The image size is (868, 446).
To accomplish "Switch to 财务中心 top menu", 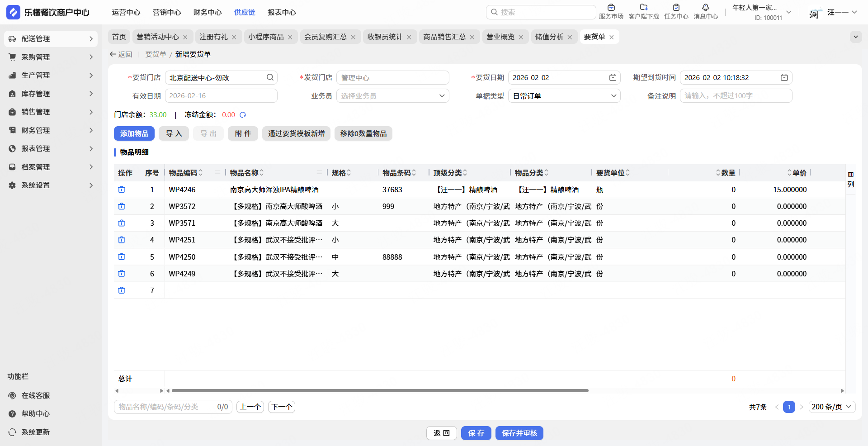I will (x=207, y=12).
